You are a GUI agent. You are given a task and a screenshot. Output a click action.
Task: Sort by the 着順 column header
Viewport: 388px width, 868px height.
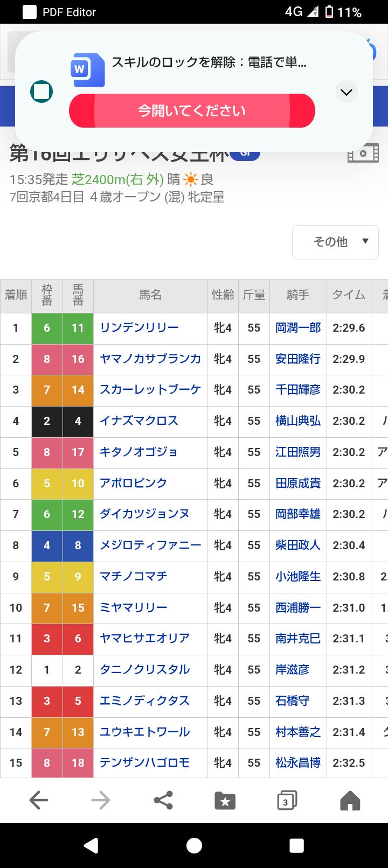16,295
